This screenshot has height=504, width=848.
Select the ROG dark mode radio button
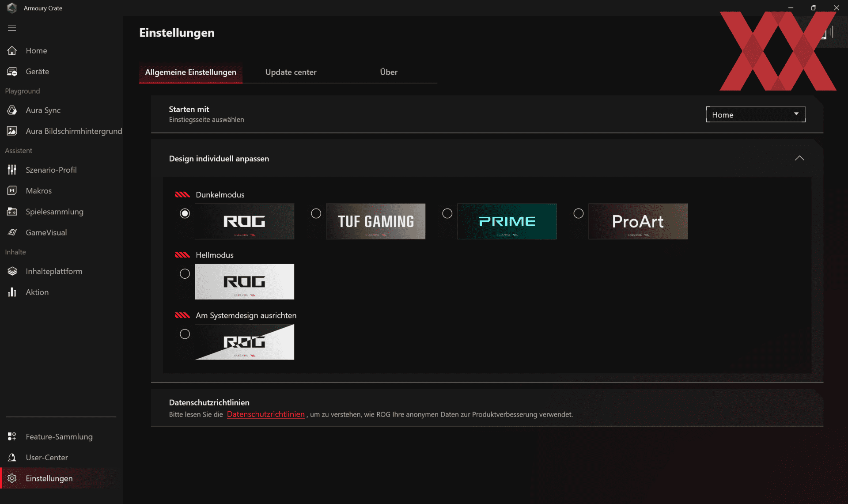(x=185, y=213)
